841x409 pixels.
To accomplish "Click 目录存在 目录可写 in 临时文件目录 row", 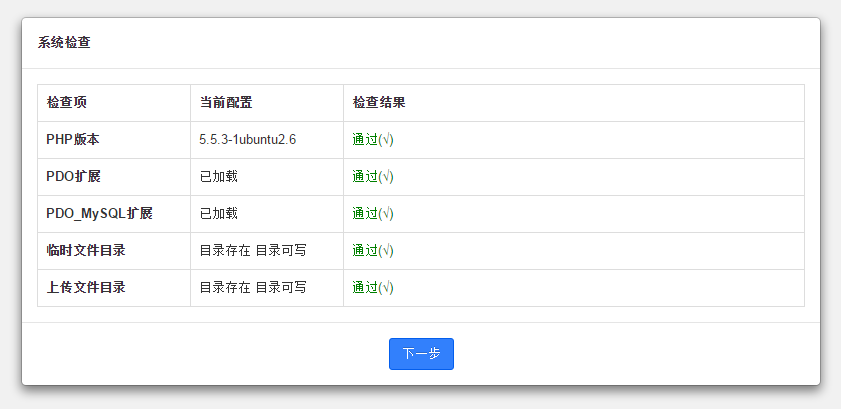I will pos(253,251).
